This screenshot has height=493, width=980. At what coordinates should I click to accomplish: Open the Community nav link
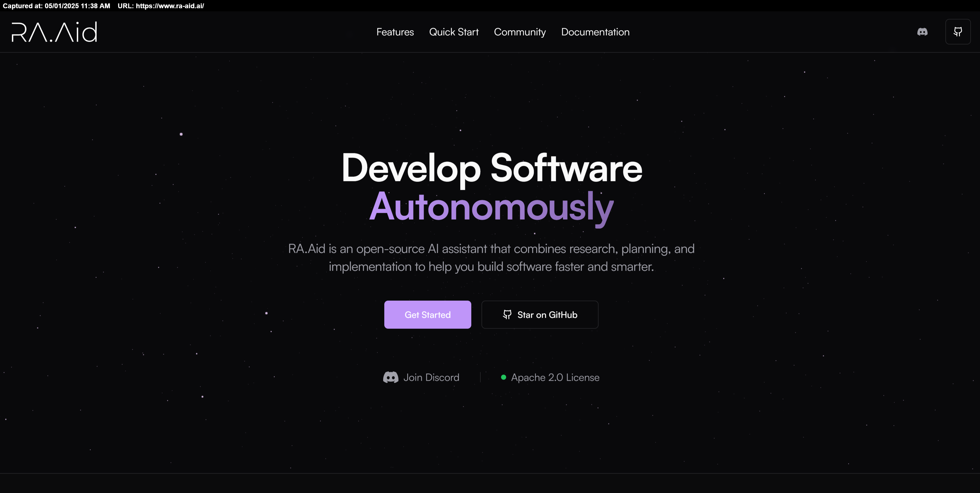520,32
